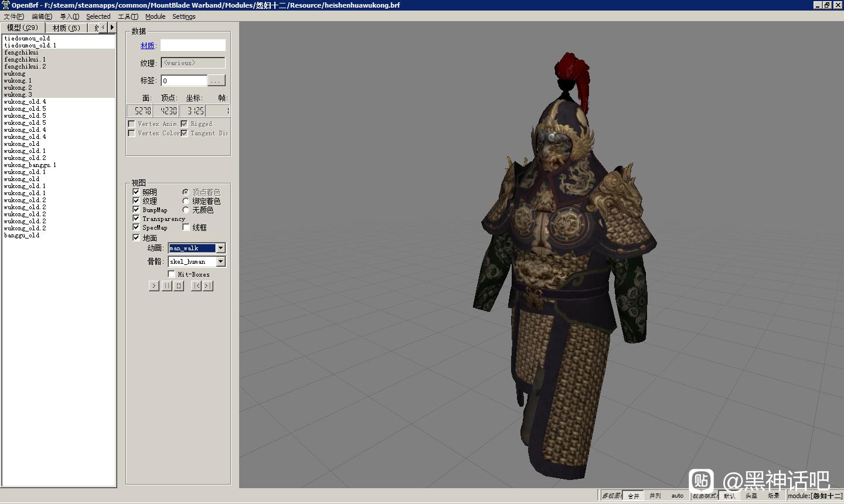Screen dimensions: 844x504
Task: Open the Selected menu
Action: (x=98, y=16)
